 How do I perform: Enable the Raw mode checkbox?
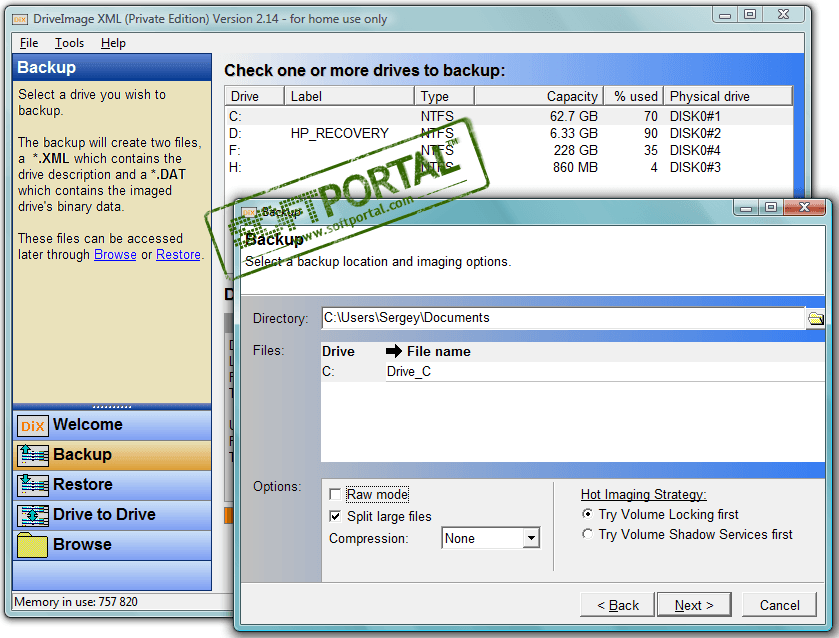coord(335,494)
